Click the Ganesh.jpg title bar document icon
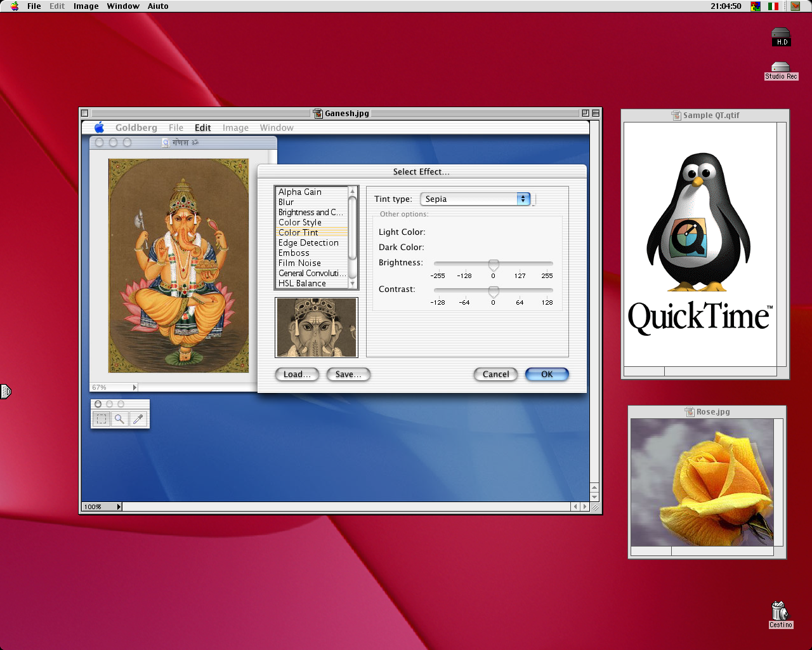Viewport: 812px width, 650px height. pos(318,114)
